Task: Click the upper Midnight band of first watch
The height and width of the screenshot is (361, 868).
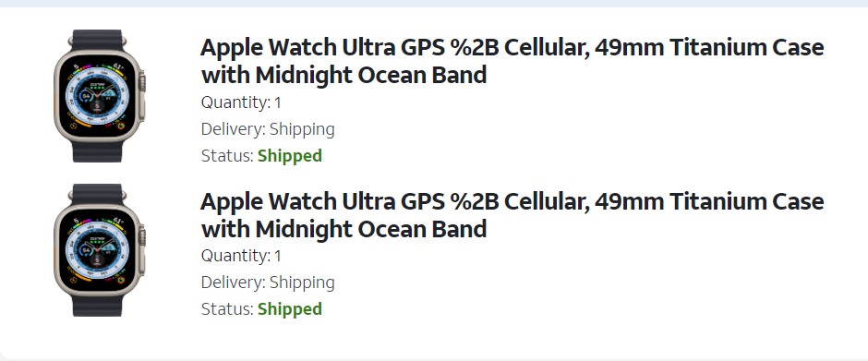Action: 98,40
